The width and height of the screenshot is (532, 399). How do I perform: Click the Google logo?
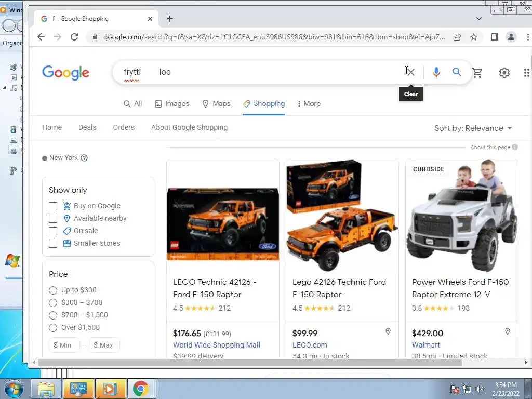pos(65,73)
